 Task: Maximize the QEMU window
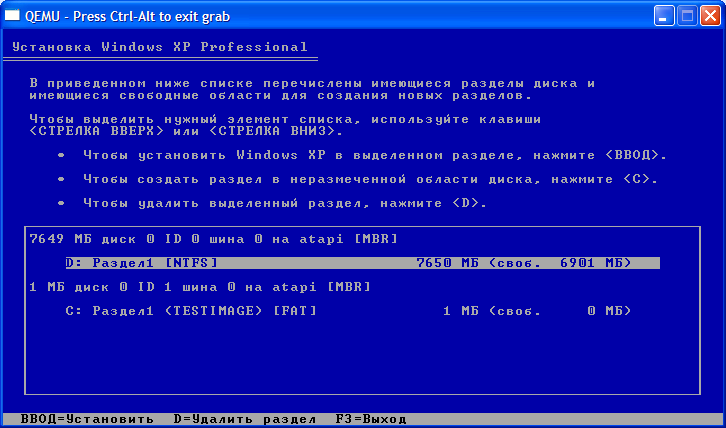[x=687, y=15]
